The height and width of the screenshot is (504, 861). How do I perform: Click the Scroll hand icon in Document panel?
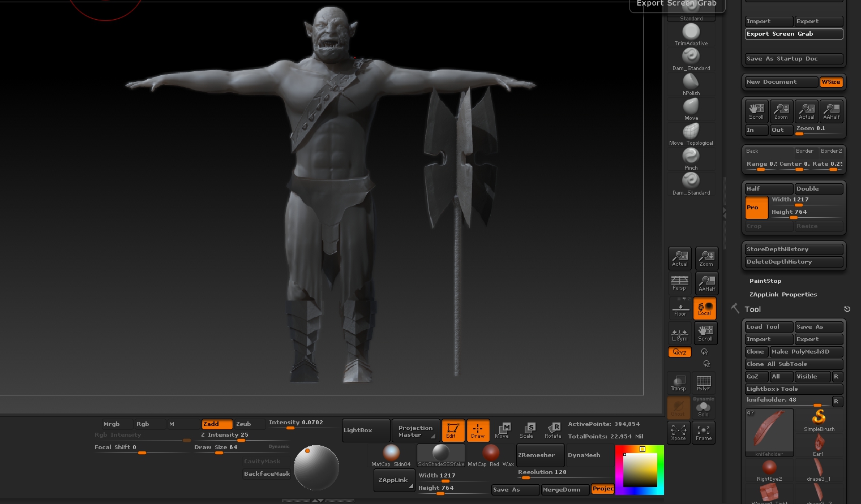(x=756, y=111)
